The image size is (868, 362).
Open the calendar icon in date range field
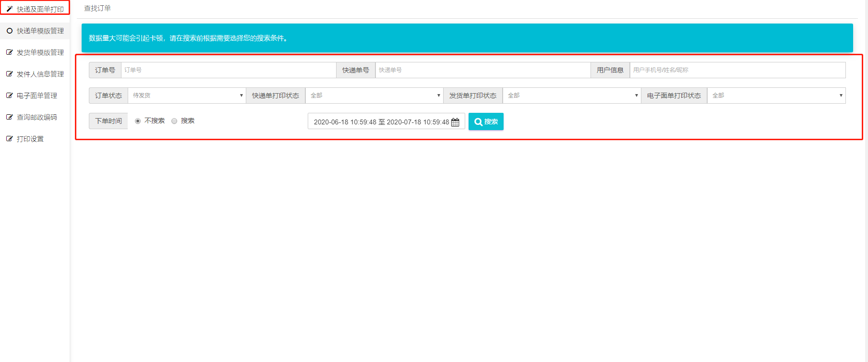(455, 122)
